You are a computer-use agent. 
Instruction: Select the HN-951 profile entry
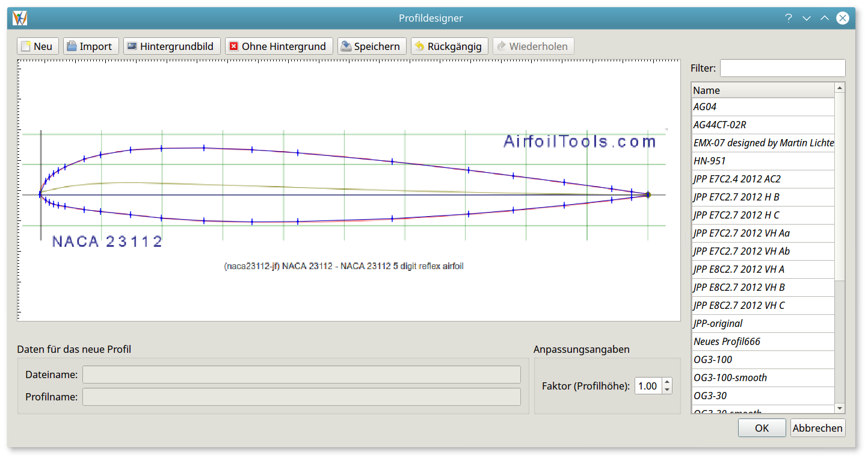[762, 161]
